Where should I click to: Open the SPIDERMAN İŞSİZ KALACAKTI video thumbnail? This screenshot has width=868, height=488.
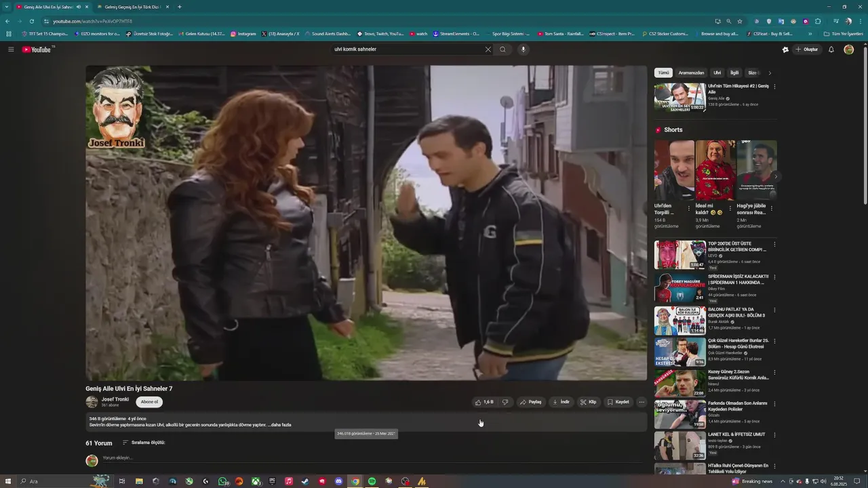pyautogui.click(x=679, y=288)
